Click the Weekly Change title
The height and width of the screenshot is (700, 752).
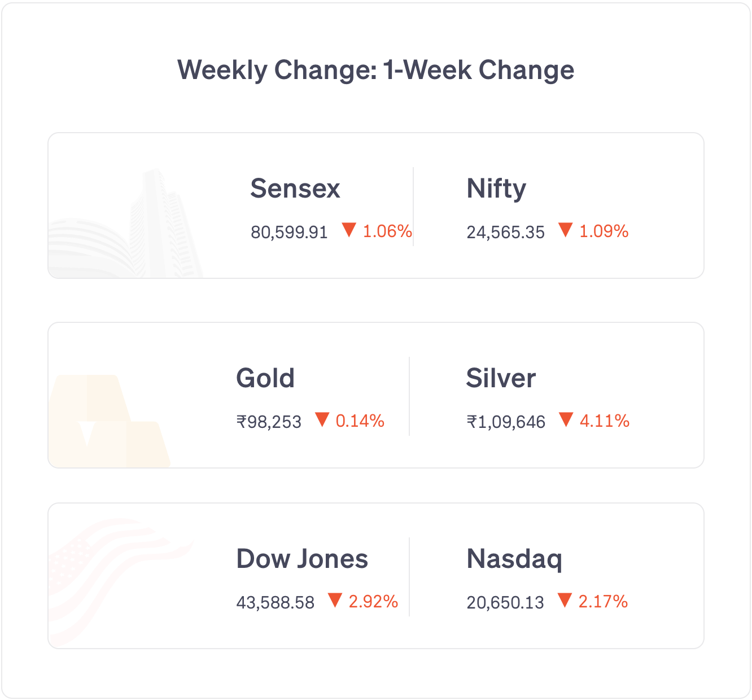click(x=376, y=70)
